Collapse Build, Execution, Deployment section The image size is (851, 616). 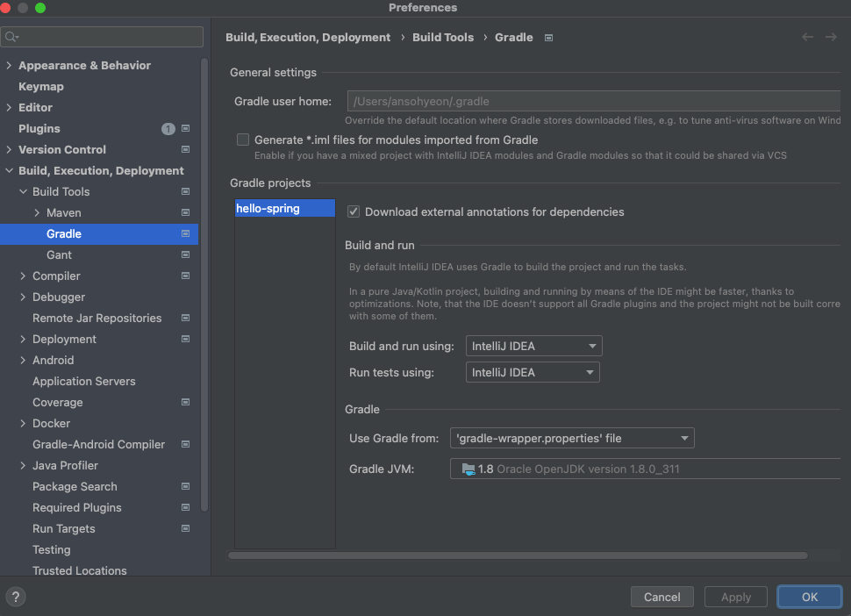tap(9, 170)
